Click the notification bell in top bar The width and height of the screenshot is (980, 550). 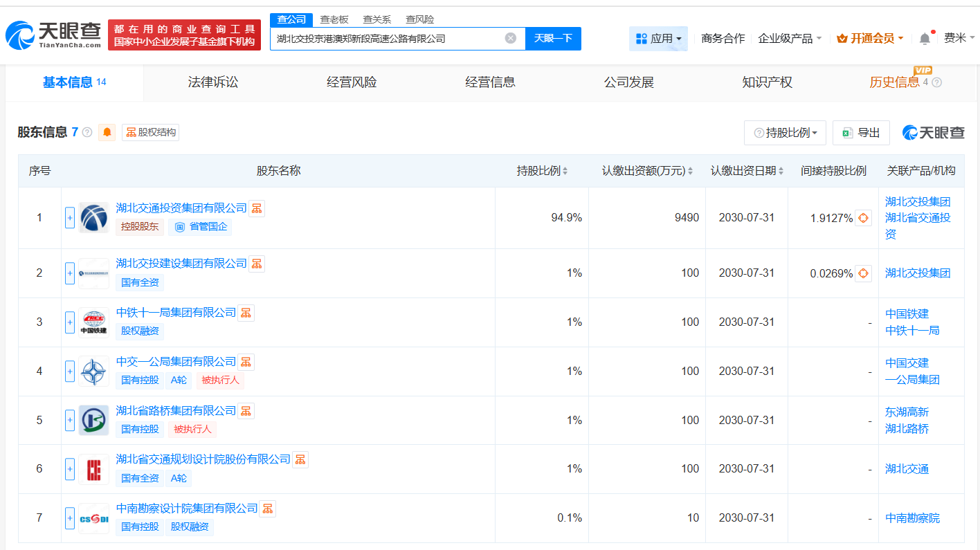point(925,39)
